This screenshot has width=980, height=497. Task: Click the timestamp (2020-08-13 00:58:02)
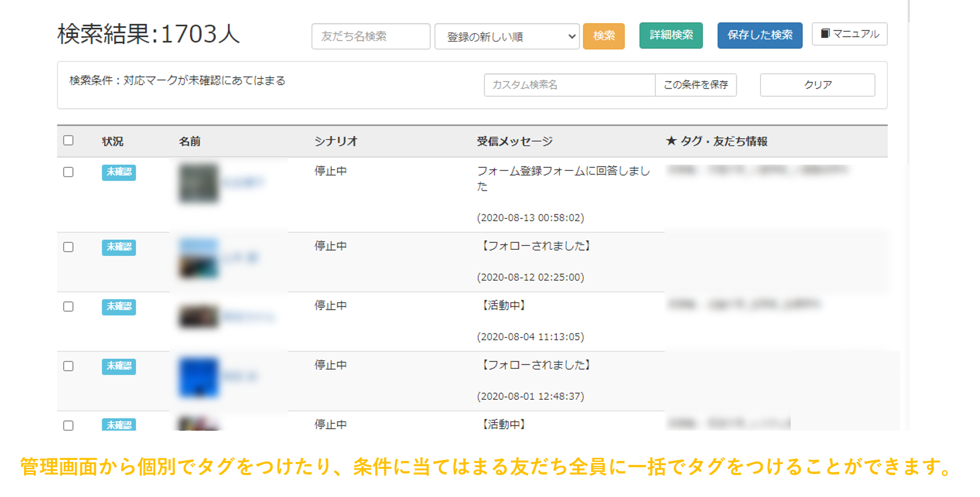(x=530, y=217)
